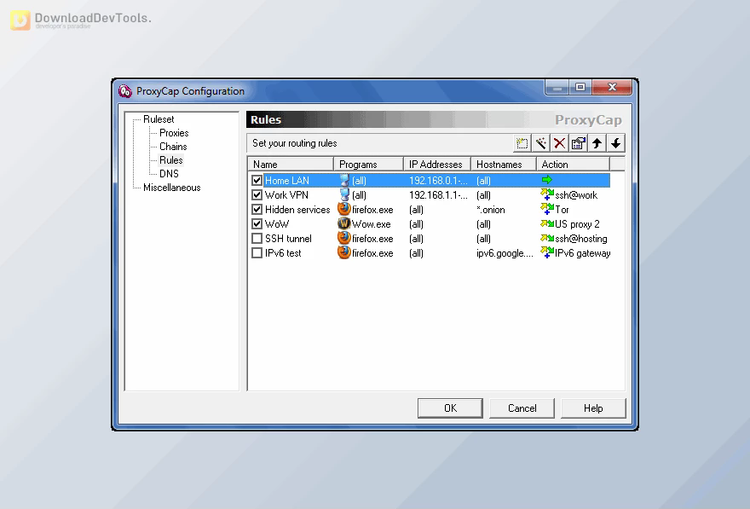The image size is (750, 509).
Task: Open Miscellaneous settings in the tree
Action: click(x=172, y=188)
